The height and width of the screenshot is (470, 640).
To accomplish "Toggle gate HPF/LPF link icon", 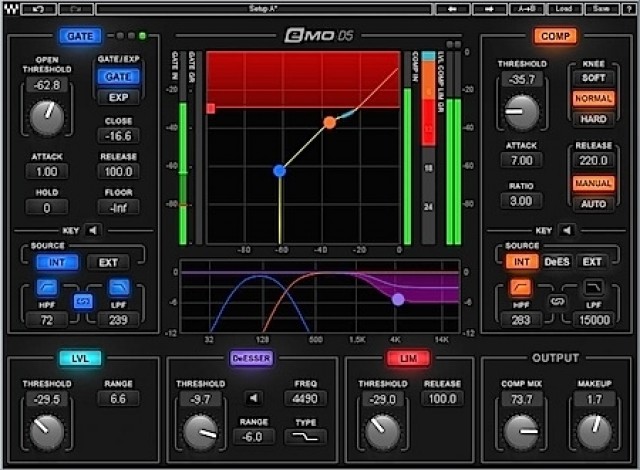I will (x=83, y=302).
